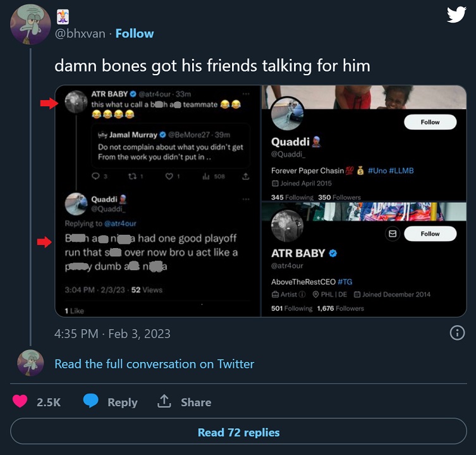Click the joker card emoji display name

(63, 16)
